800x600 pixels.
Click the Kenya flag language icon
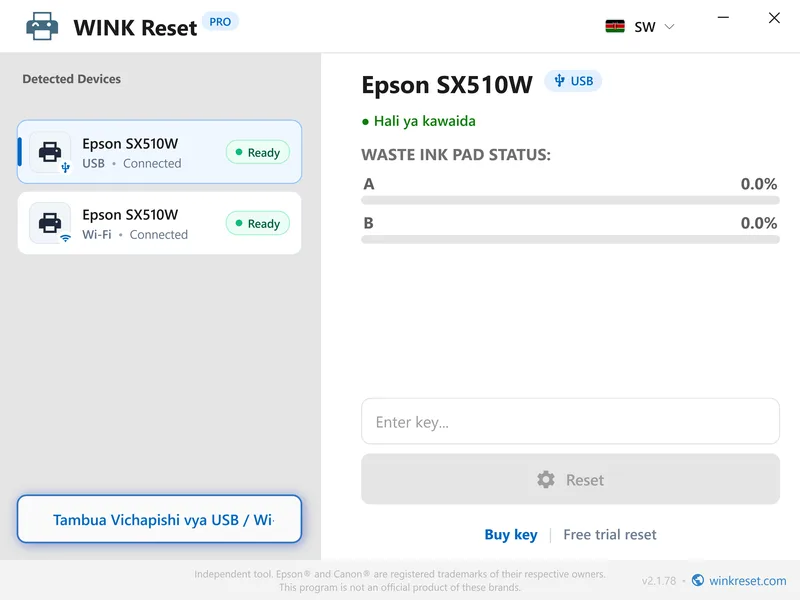(x=615, y=27)
